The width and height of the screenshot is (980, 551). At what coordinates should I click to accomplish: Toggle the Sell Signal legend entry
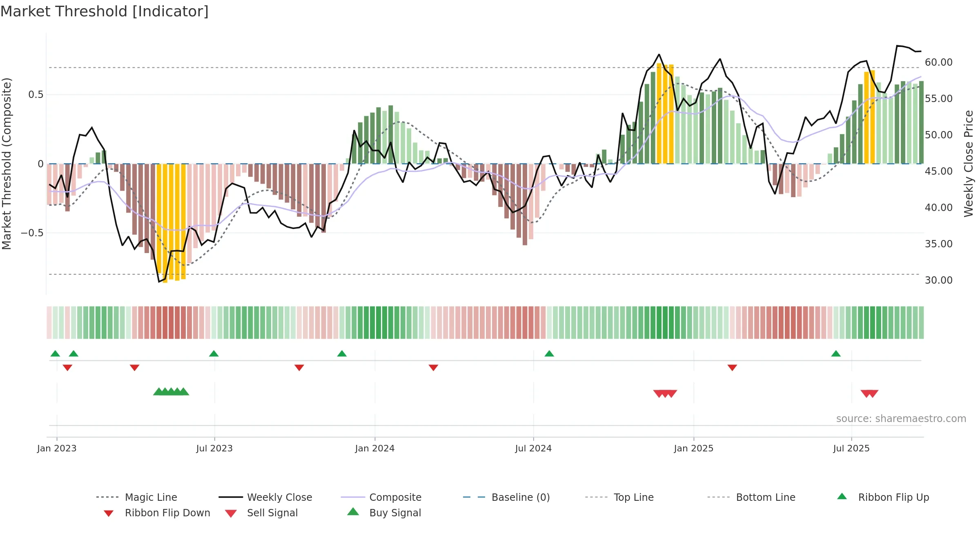tap(261, 513)
